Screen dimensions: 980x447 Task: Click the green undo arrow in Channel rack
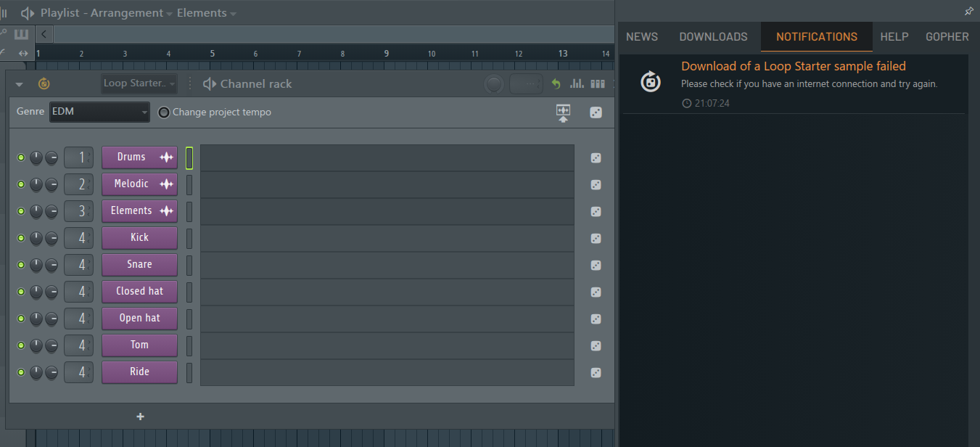click(x=556, y=84)
